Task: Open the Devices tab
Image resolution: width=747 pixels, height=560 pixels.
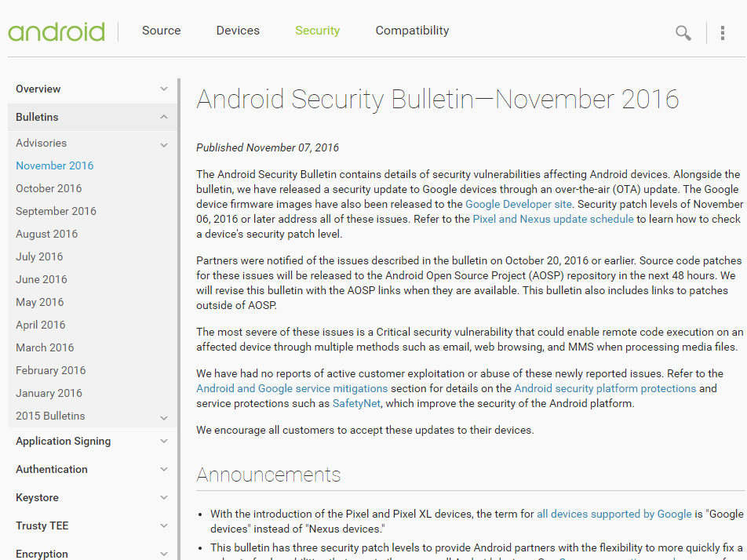Action: [238, 31]
